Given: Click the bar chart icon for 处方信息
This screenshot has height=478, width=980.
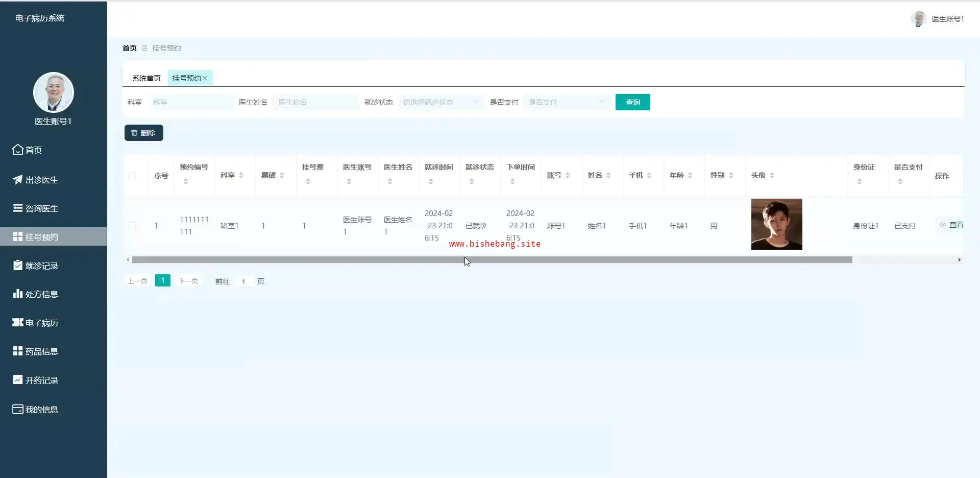Looking at the screenshot, I should 18,294.
